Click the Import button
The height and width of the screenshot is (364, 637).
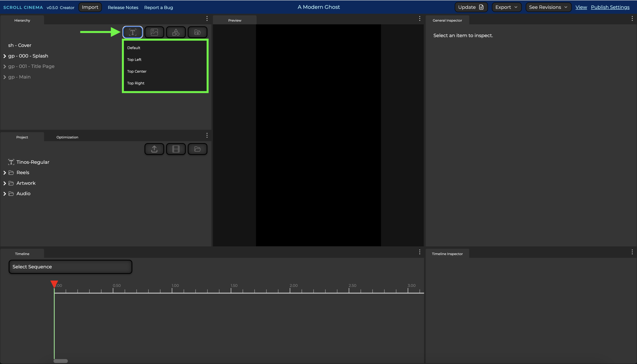point(90,7)
